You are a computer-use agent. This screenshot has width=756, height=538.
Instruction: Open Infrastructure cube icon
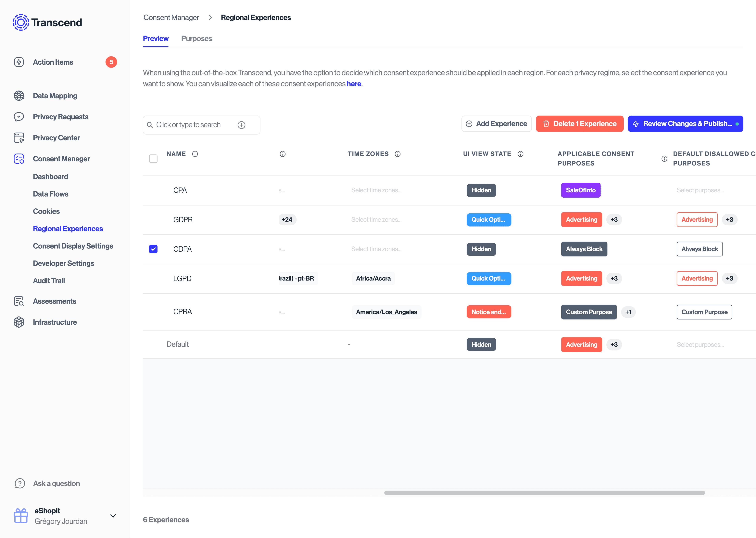pos(19,322)
